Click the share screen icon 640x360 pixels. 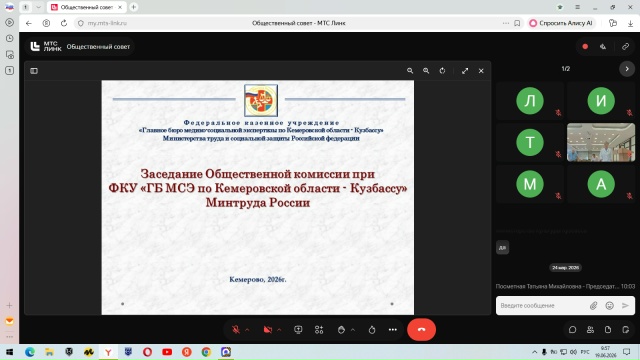298,329
